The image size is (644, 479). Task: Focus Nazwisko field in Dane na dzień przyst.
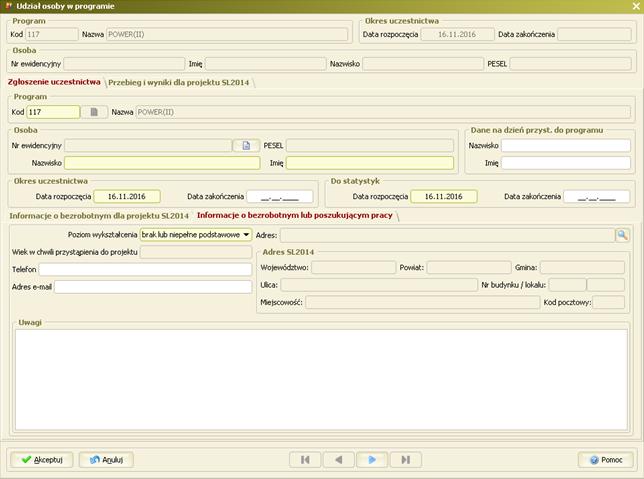(x=566, y=145)
